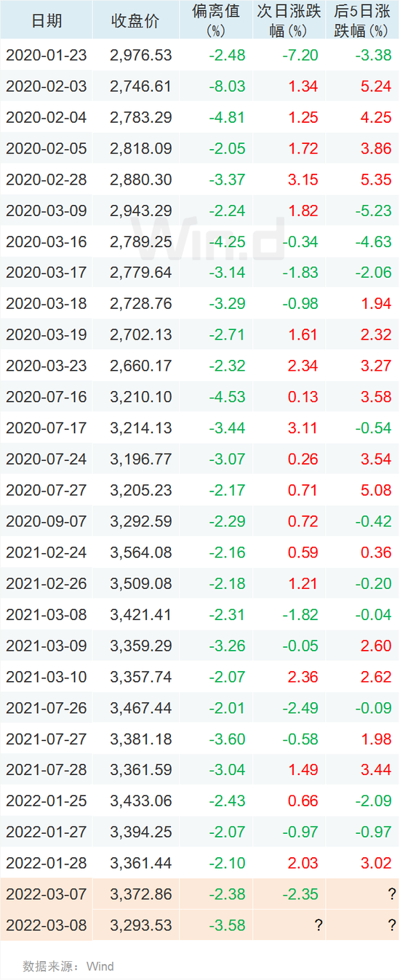Click the 日期 column header
The height and width of the screenshot is (980, 400).
pos(47,20)
